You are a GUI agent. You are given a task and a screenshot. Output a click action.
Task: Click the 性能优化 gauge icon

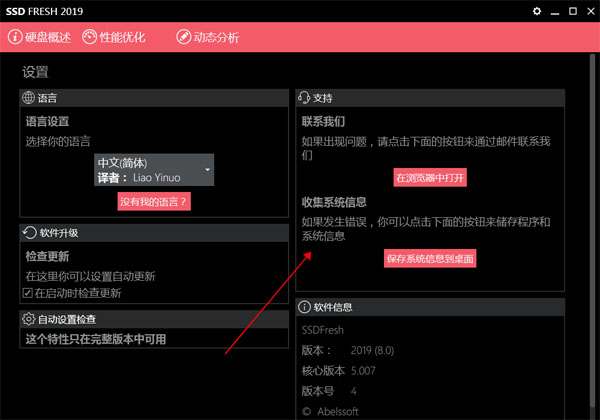(89, 37)
